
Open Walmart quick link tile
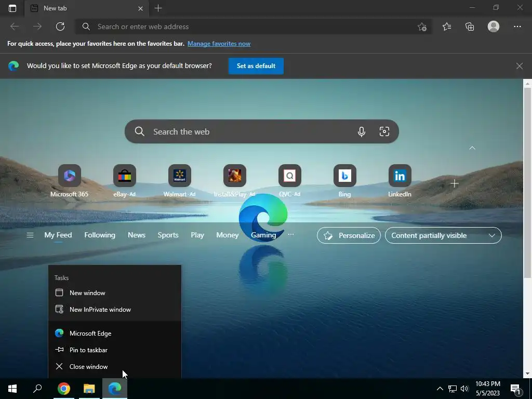click(179, 181)
